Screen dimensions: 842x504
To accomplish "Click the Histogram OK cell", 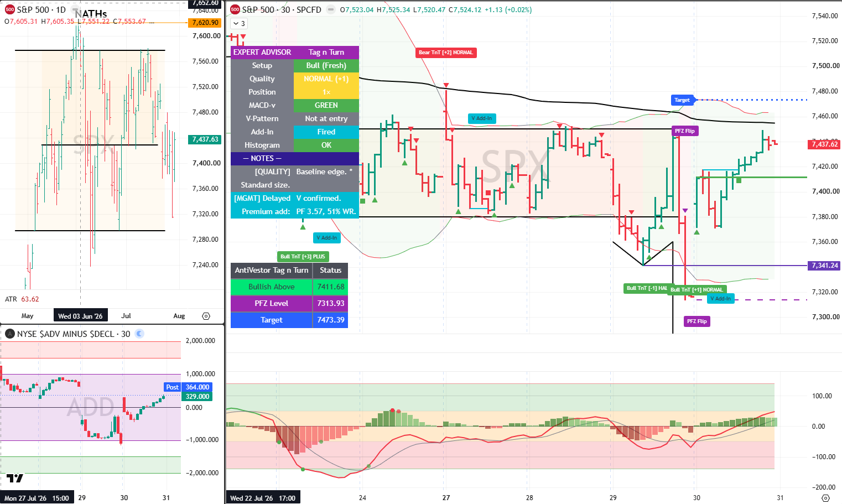I will (326, 145).
